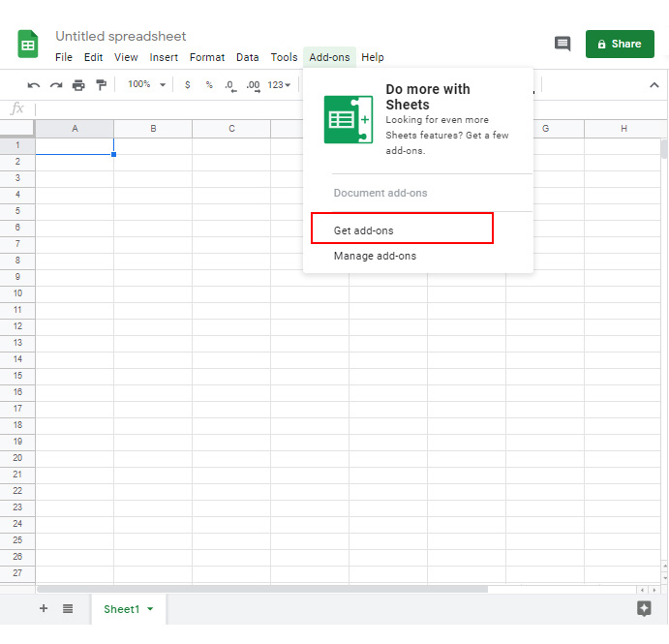669x644 pixels.
Task: Open the all sheets list icon
Action: (68, 608)
